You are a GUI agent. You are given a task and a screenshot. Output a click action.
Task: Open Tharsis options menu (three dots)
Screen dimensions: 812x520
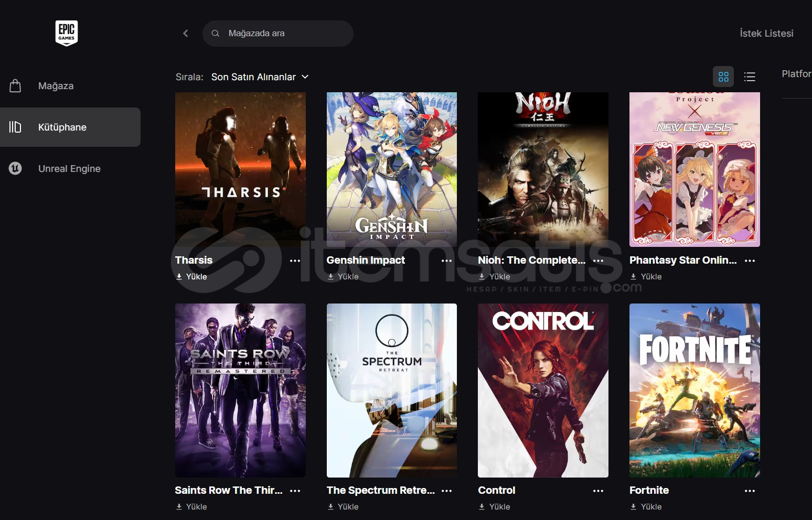coord(295,261)
